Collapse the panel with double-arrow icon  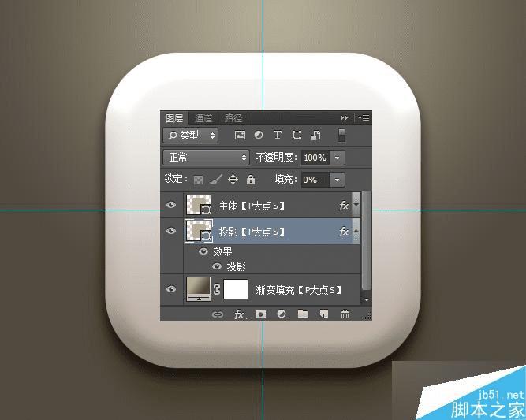tap(344, 118)
